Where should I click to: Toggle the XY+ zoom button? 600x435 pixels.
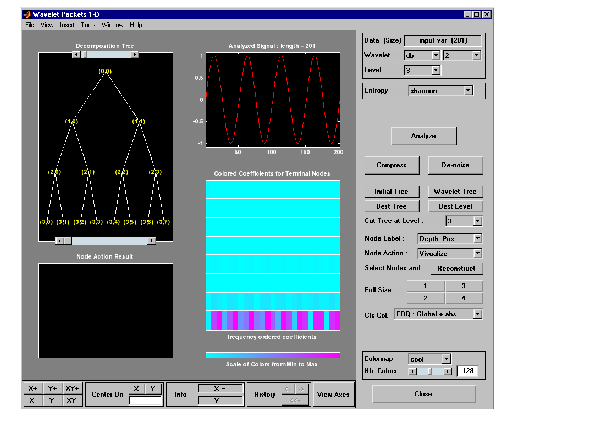pos(71,387)
